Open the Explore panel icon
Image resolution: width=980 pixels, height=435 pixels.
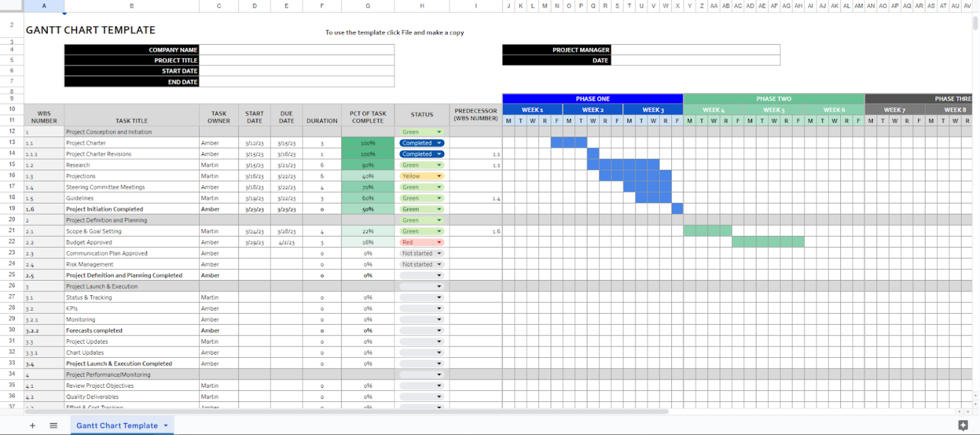click(963, 424)
